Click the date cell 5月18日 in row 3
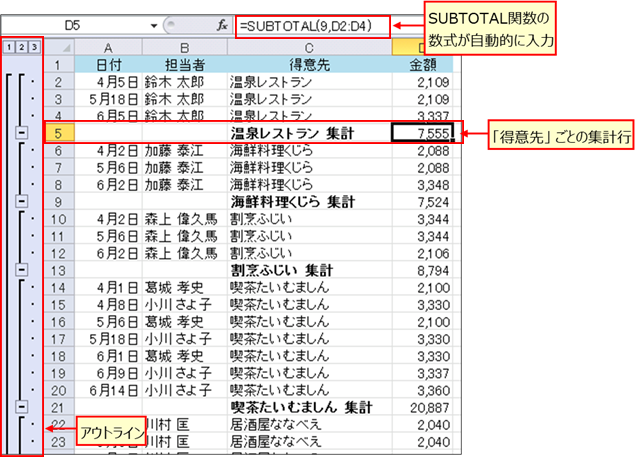 [108, 99]
